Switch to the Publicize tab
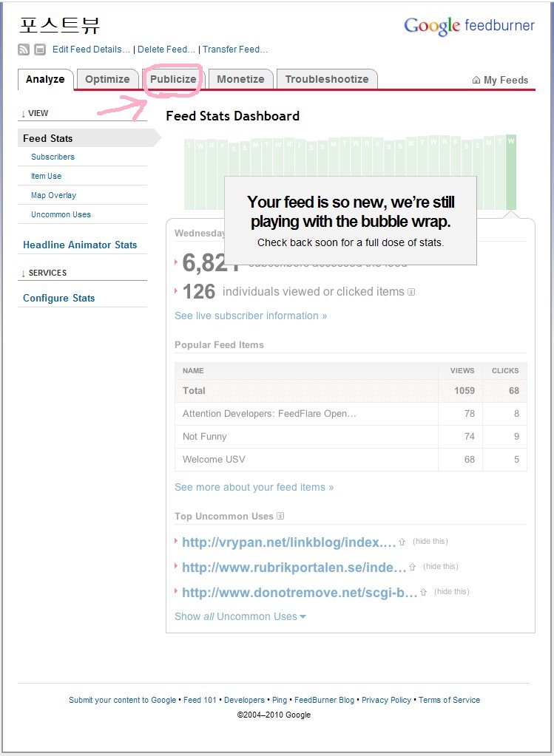The width and height of the screenshot is (554, 756). click(173, 79)
